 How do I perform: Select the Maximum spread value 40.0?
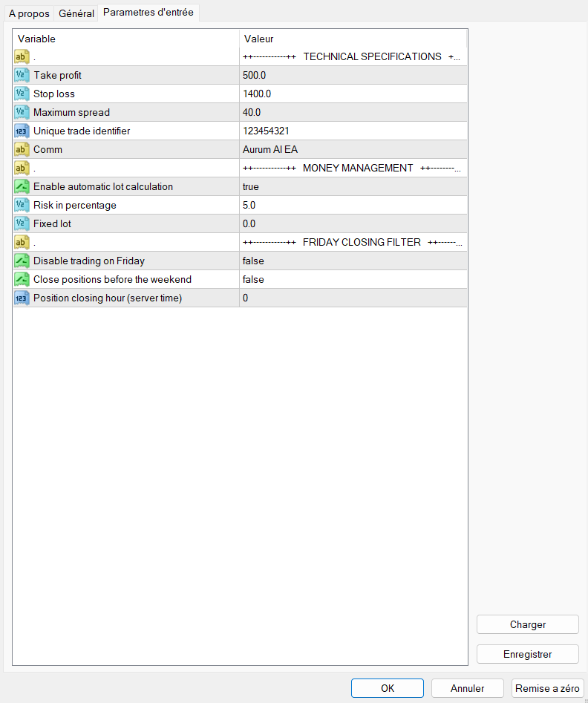pyautogui.click(x=353, y=112)
